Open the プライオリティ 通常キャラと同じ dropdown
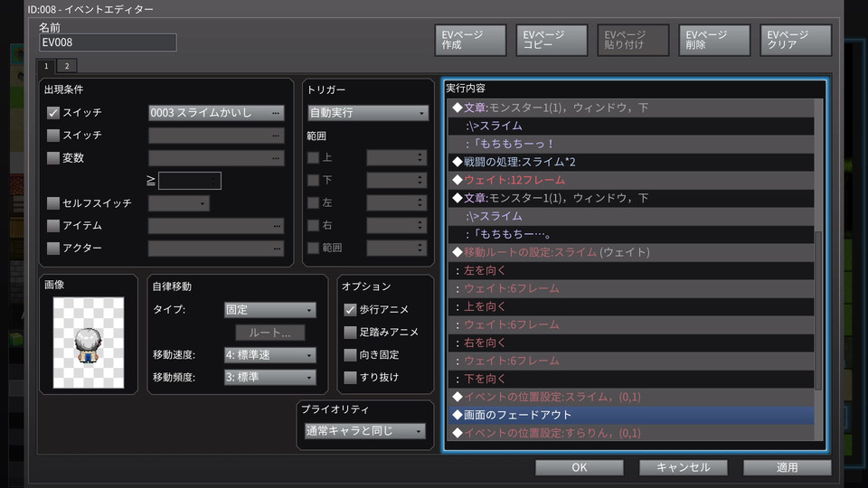Screen dimensions: 868x488 (365, 431)
